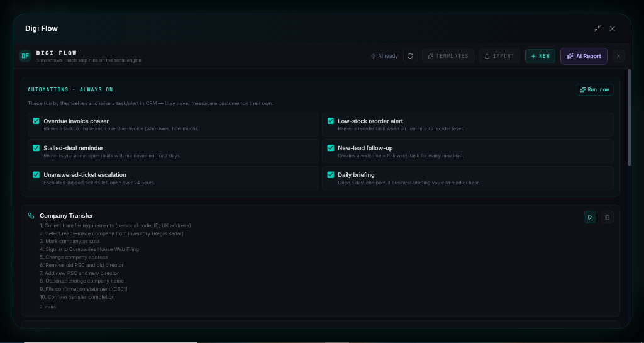This screenshot has width=644, height=343.
Task: Click the AI ready status indicator
Action: click(x=384, y=56)
